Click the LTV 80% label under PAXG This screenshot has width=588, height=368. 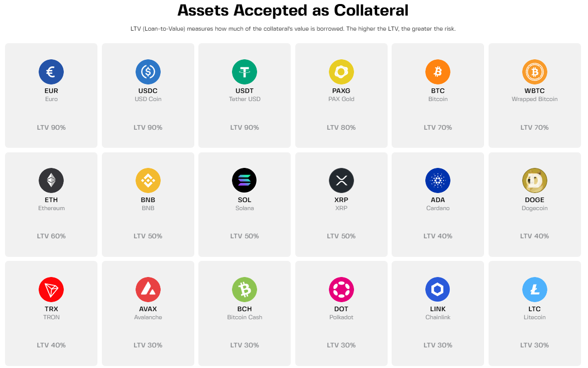click(x=341, y=128)
